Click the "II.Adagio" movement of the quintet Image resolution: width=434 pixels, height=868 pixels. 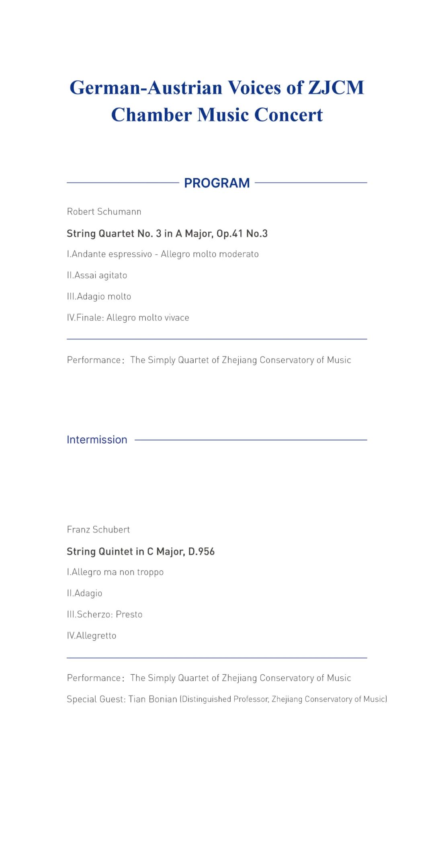(x=84, y=593)
